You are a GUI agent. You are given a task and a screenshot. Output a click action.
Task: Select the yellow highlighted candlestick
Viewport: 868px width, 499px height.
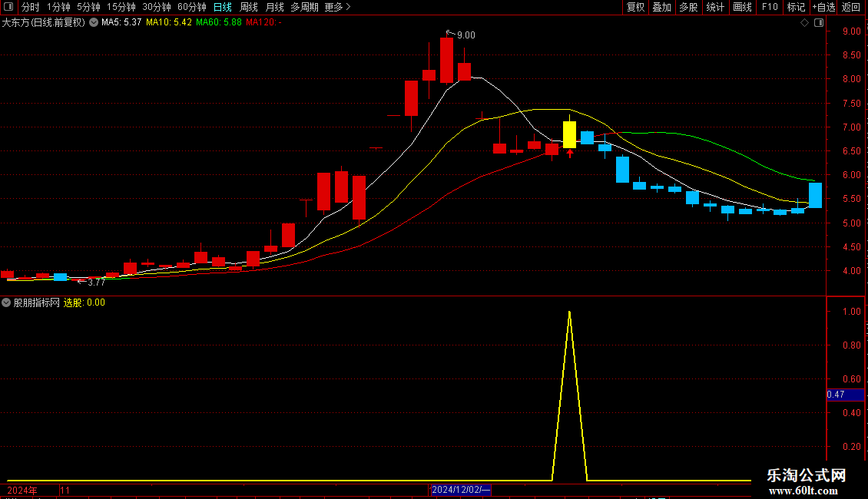click(x=570, y=134)
